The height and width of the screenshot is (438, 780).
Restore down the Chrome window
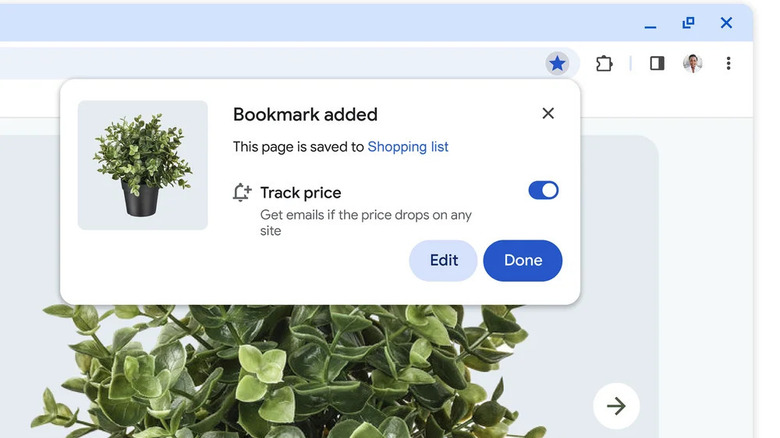click(x=688, y=22)
